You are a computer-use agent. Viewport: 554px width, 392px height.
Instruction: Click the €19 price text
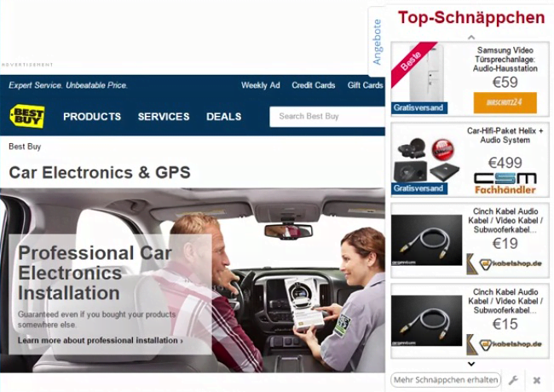(x=505, y=244)
